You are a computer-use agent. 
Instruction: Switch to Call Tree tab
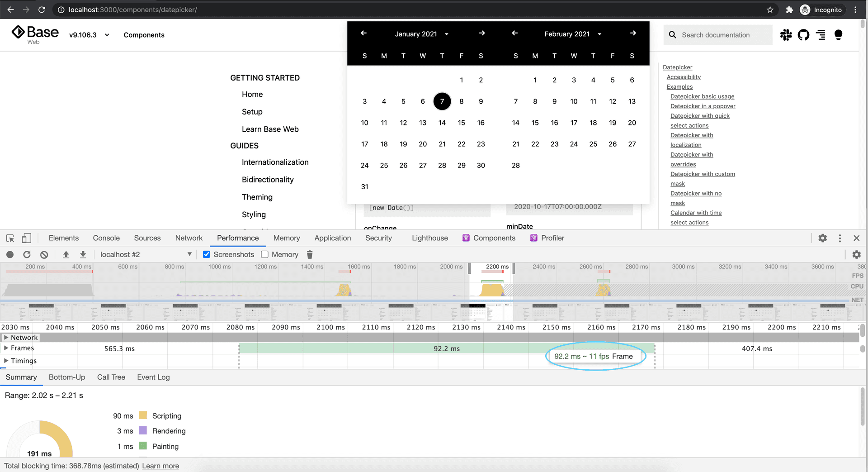(111, 377)
